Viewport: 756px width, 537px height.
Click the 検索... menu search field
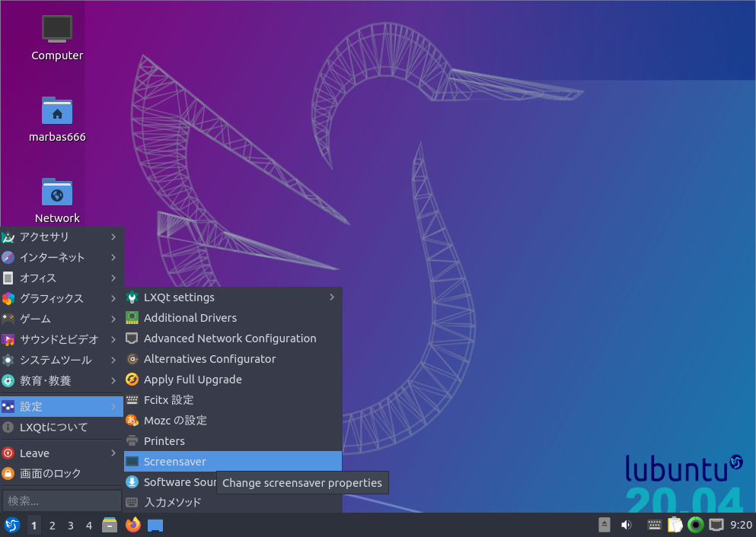coord(62,501)
